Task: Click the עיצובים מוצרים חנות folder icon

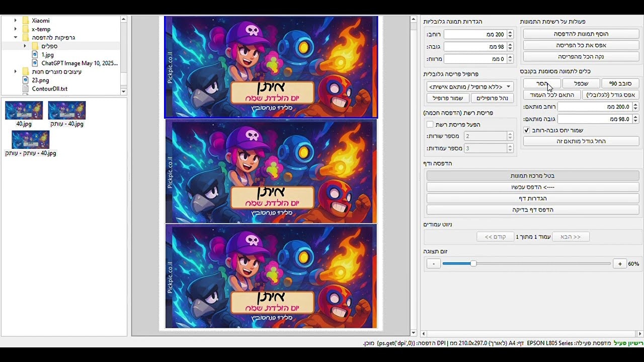Action: (x=26, y=72)
